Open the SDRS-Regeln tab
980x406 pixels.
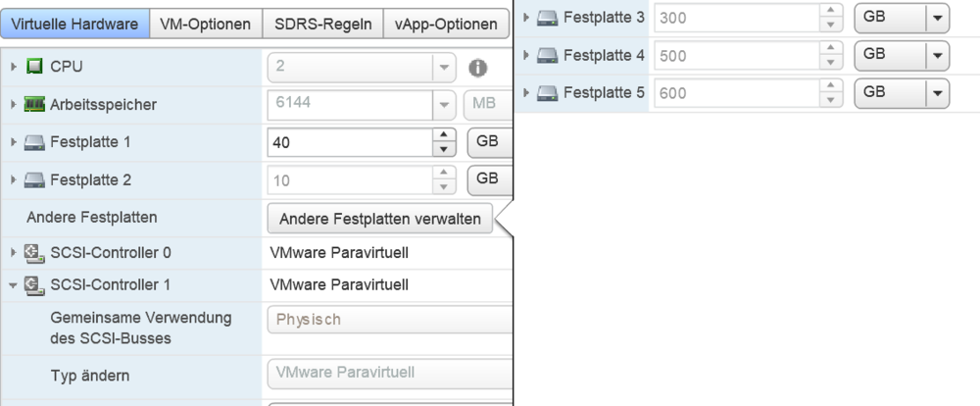tap(322, 24)
